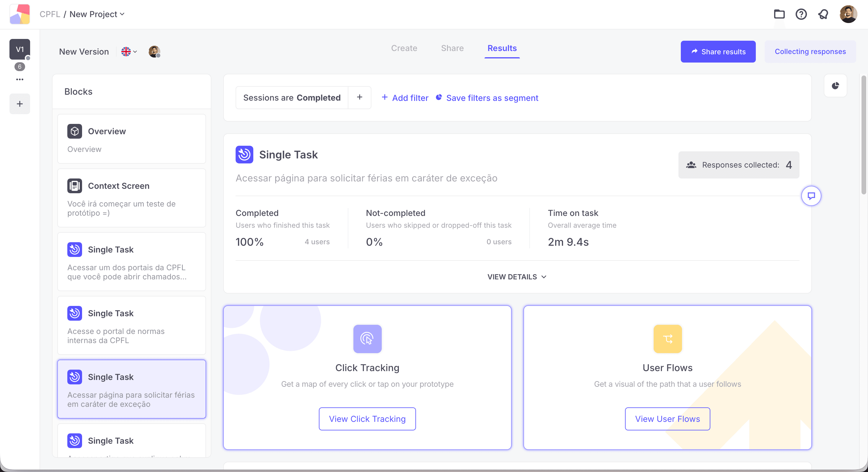Open the New Project dropdown
The image size is (868, 472).
pos(97,14)
